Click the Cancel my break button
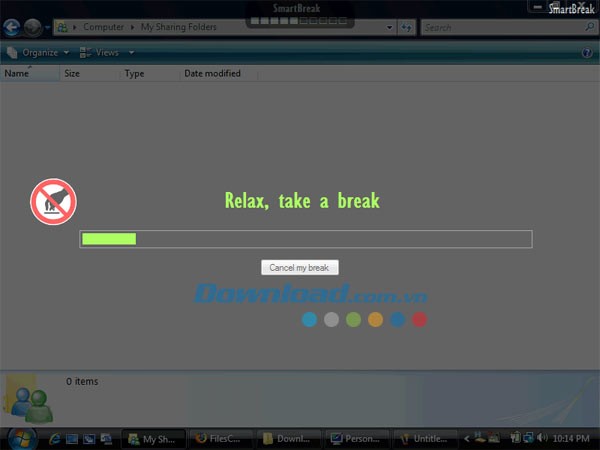 point(300,267)
